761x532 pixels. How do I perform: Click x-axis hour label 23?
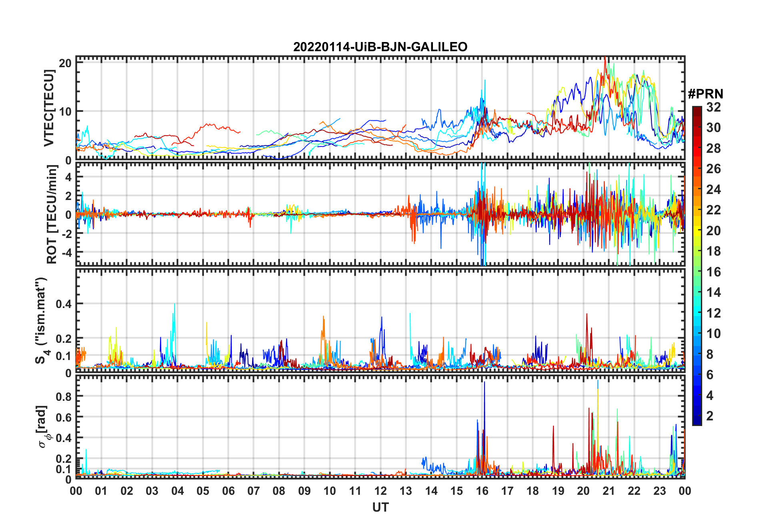tap(659, 491)
